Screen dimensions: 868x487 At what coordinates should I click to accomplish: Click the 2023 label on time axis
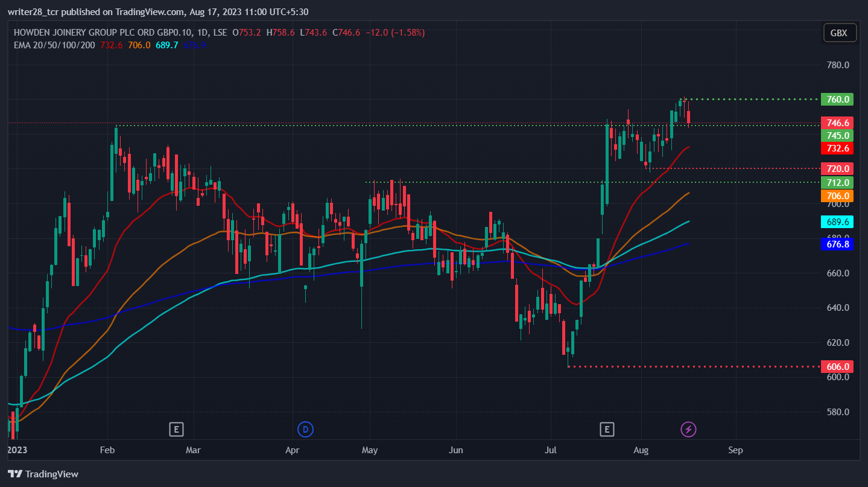(17, 450)
